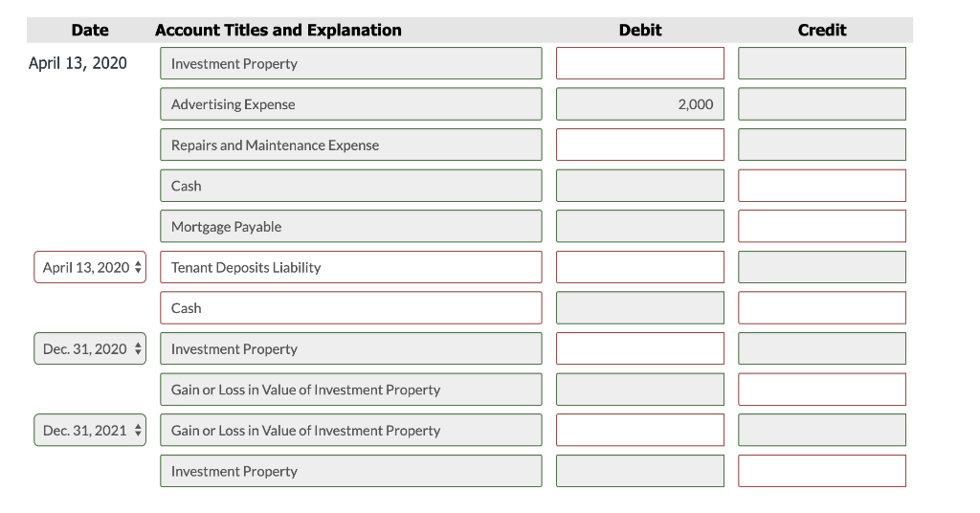The height and width of the screenshot is (513, 980).
Task: Open the Dec. 31, 2021 date dropdown
Action: pos(90,430)
